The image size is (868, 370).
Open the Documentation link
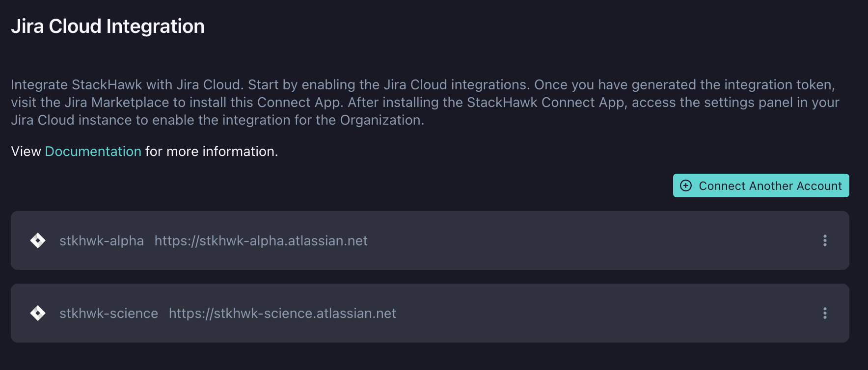tap(93, 151)
